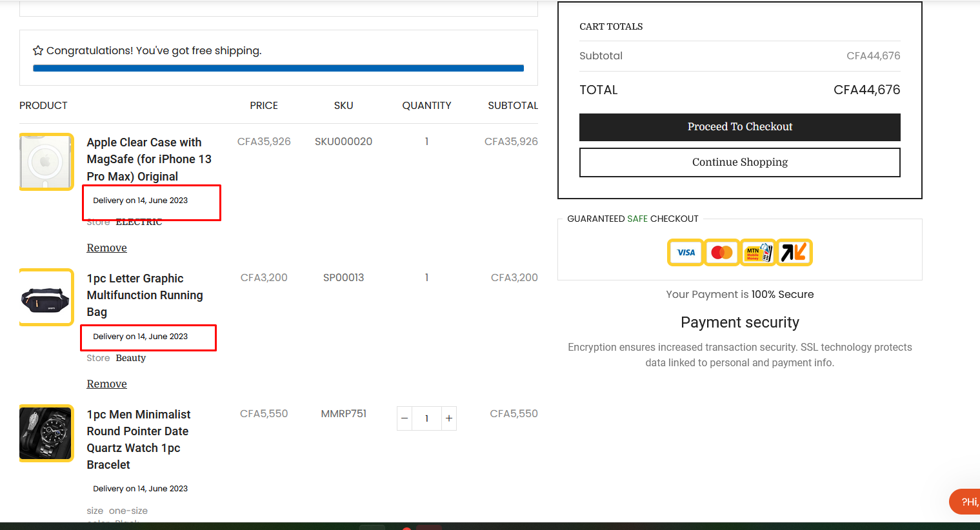Click the SKU column header
The height and width of the screenshot is (530, 980).
343,105
